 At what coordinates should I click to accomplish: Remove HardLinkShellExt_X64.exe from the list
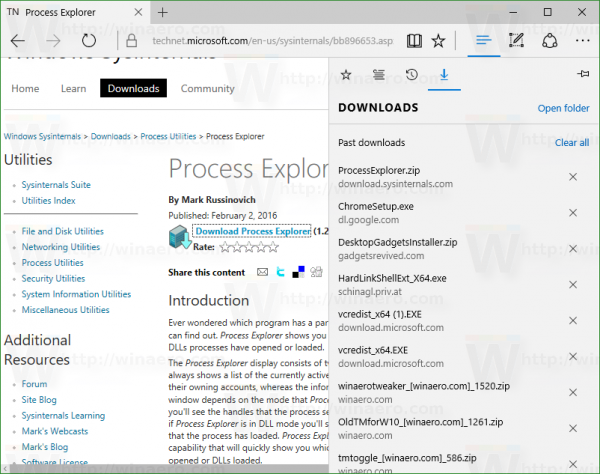[x=573, y=285]
